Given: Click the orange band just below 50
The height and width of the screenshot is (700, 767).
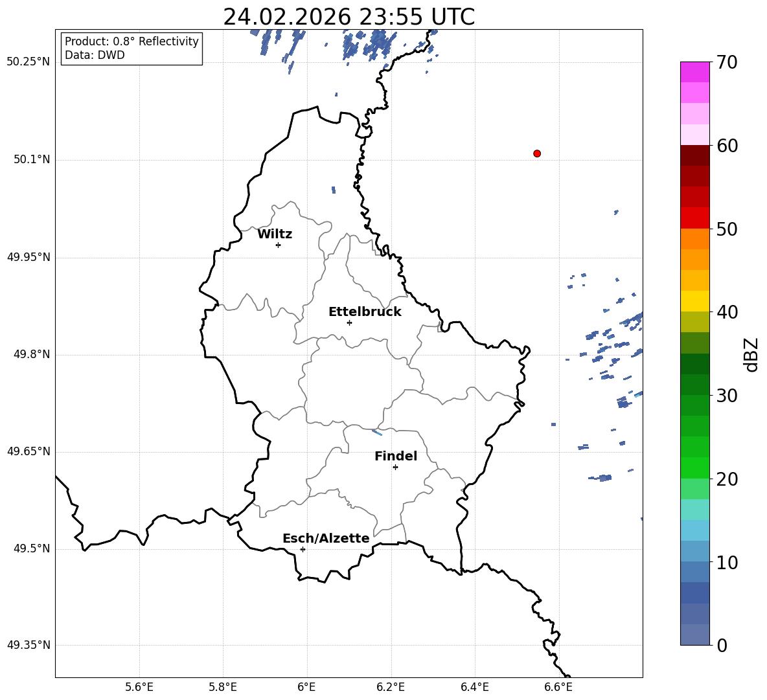Looking at the screenshot, I should [694, 239].
